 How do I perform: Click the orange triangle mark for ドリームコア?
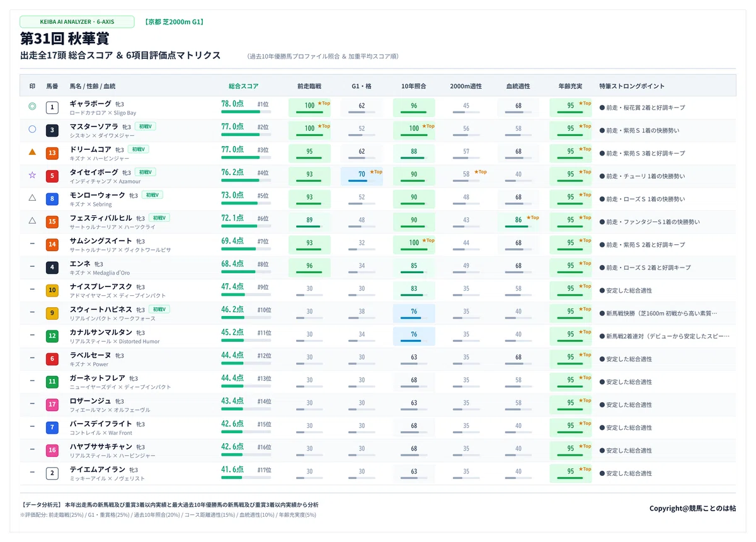click(32, 152)
